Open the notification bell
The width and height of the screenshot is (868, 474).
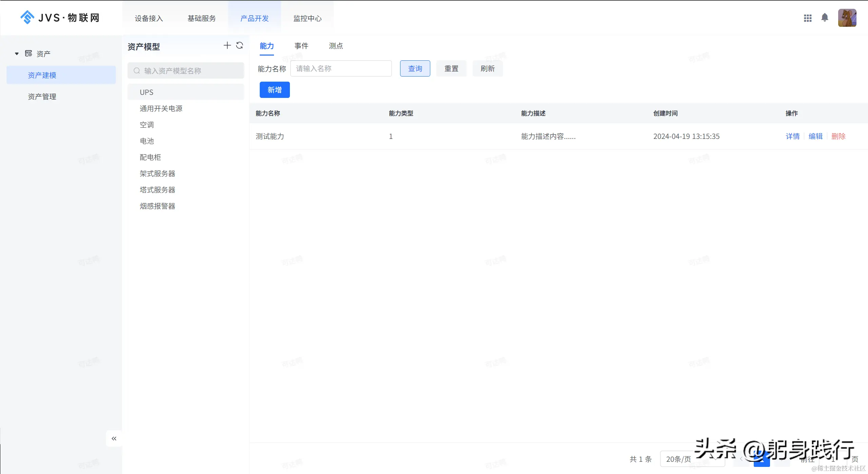tap(825, 18)
